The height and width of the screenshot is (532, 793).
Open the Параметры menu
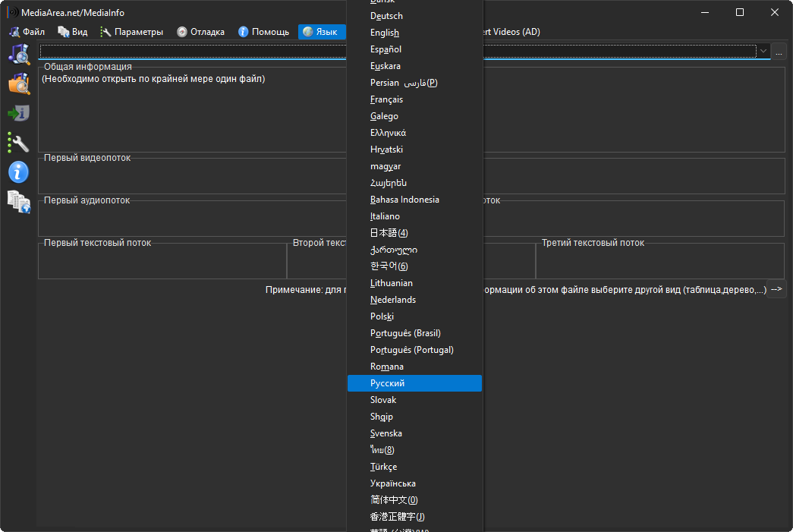click(131, 32)
